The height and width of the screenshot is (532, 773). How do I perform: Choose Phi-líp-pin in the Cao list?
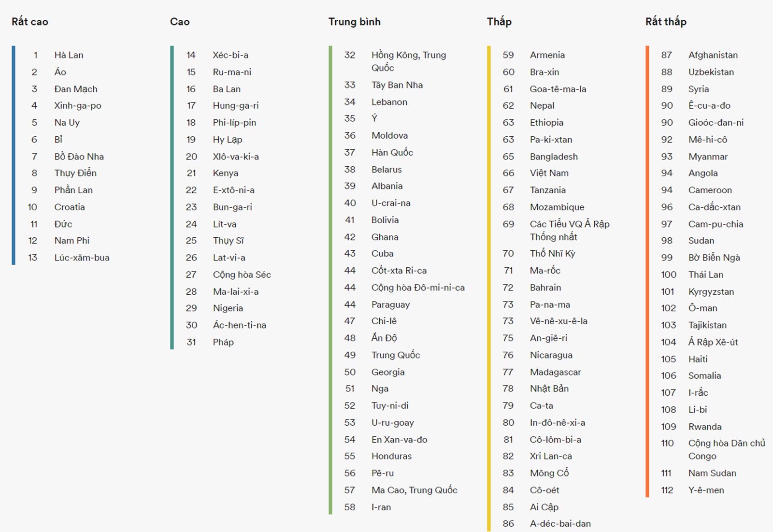(x=234, y=123)
